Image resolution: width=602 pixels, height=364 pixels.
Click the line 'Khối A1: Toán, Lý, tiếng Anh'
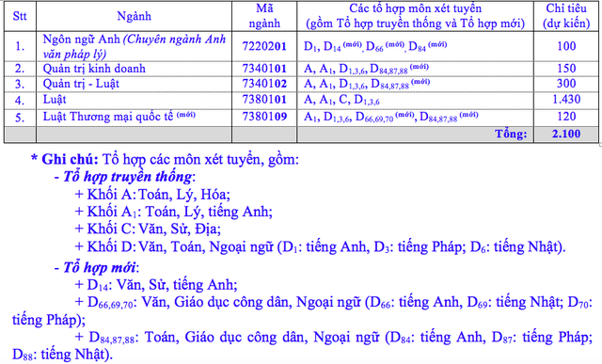click(x=173, y=212)
